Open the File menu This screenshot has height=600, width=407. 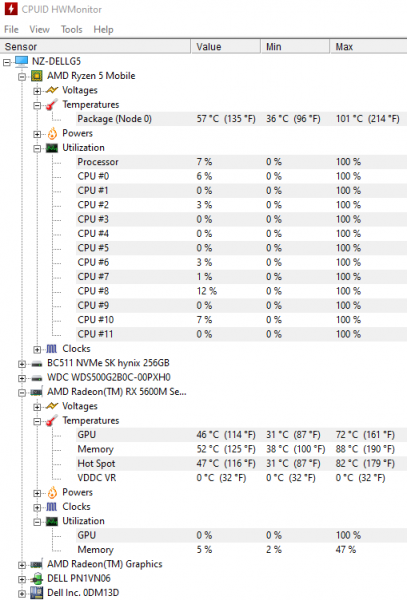(x=11, y=29)
